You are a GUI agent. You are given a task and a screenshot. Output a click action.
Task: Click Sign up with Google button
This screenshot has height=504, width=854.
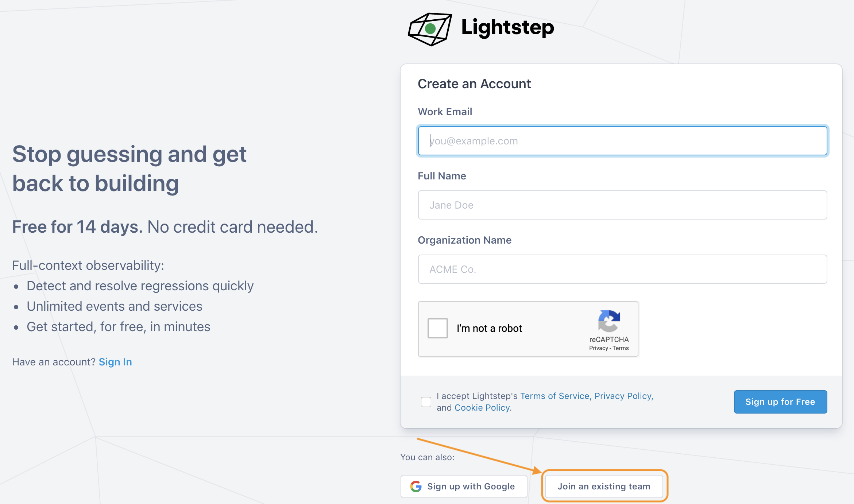pyautogui.click(x=464, y=486)
